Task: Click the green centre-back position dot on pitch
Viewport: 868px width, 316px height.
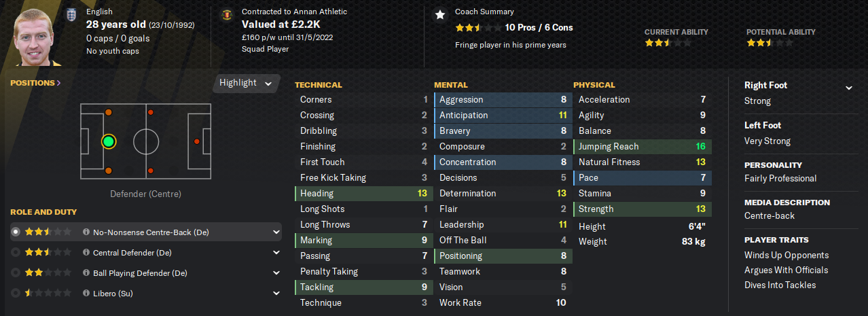Action: point(108,141)
